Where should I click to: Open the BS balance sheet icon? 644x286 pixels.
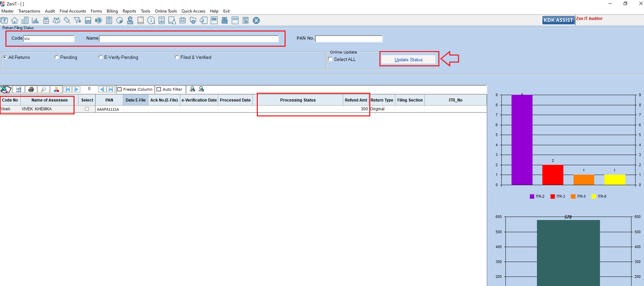[x=214, y=21]
